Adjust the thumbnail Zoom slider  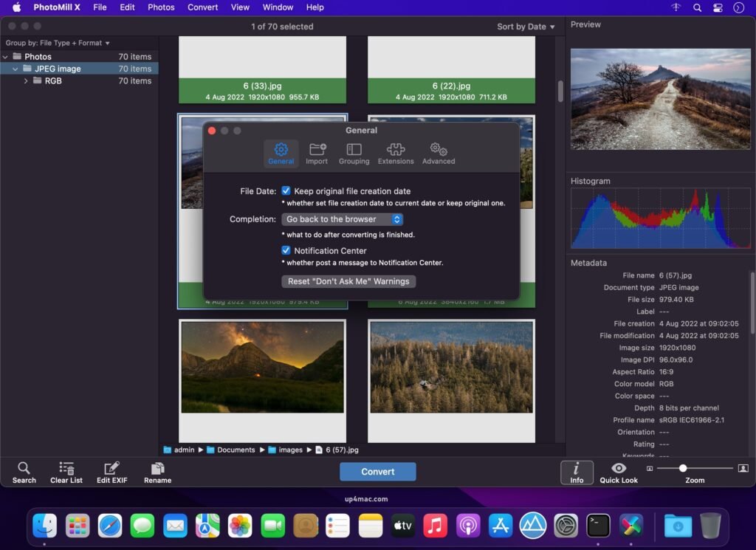[684, 467]
